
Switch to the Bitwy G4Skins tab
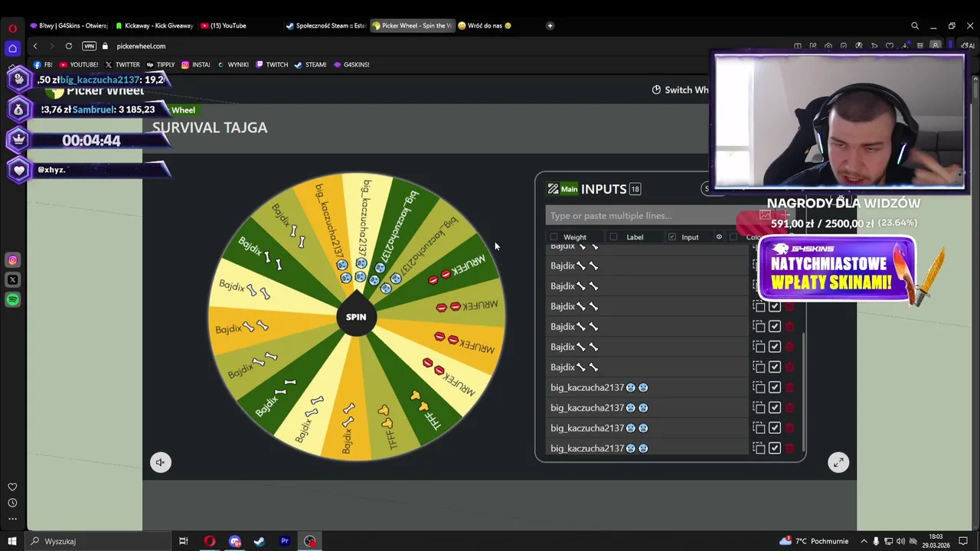[69, 25]
